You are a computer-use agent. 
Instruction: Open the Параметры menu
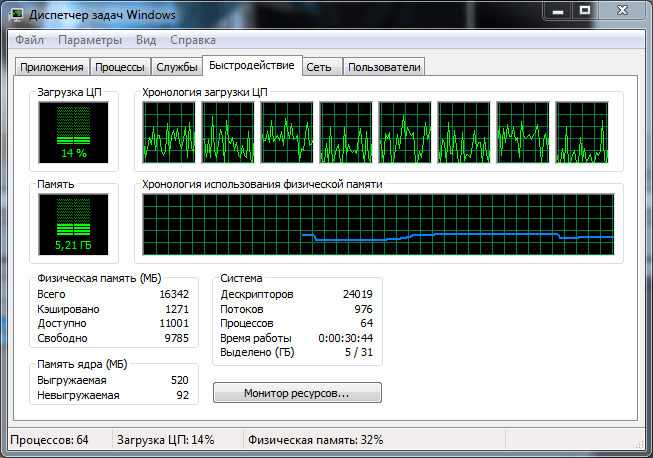(x=90, y=40)
